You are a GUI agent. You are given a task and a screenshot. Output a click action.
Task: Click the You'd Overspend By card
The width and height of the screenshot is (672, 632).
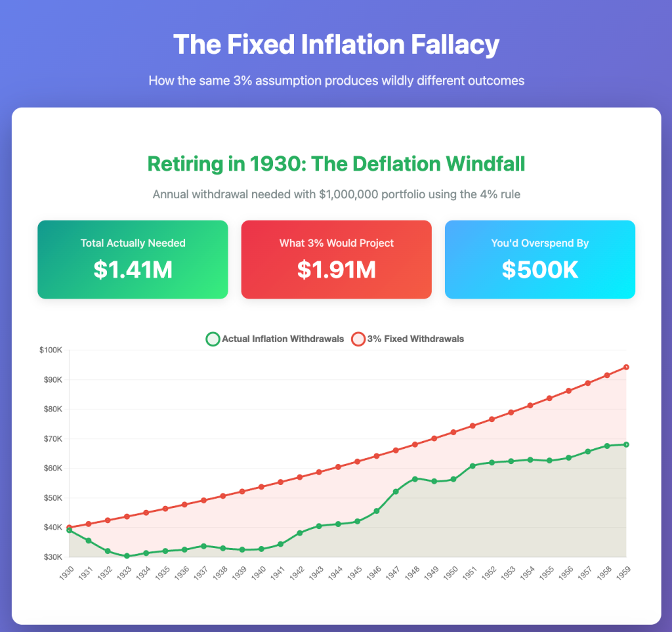(539, 259)
